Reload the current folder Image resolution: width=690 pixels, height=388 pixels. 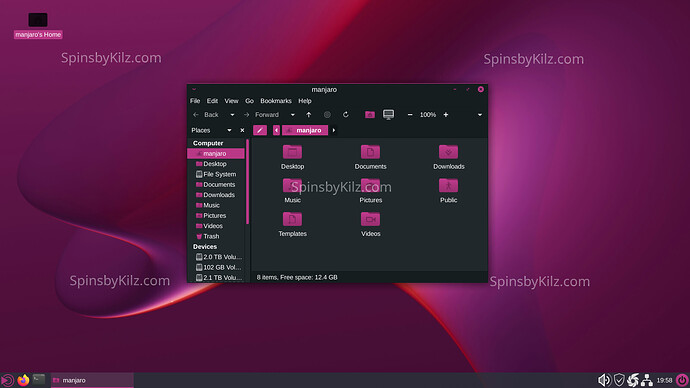[x=345, y=115]
